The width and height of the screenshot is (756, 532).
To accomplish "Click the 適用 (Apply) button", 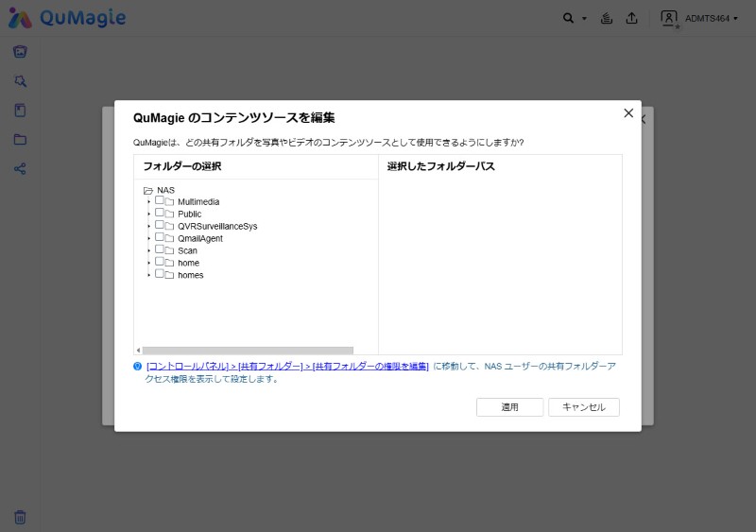I will coord(510,407).
